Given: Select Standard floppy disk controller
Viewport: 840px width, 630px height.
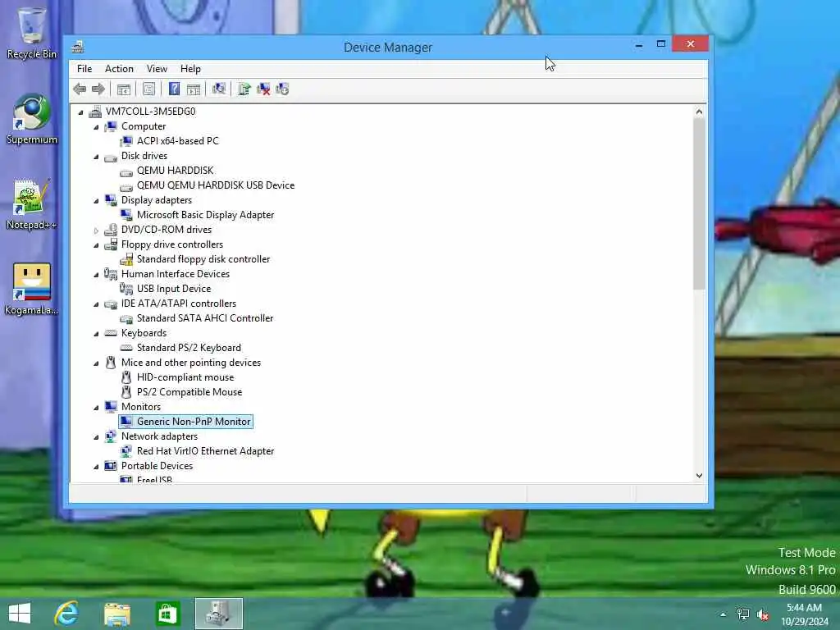Looking at the screenshot, I should tap(203, 259).
